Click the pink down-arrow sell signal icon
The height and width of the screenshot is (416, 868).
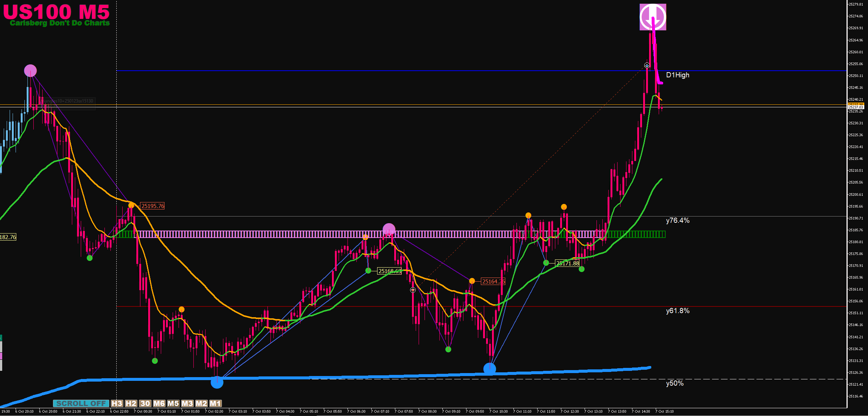[653, 17]
